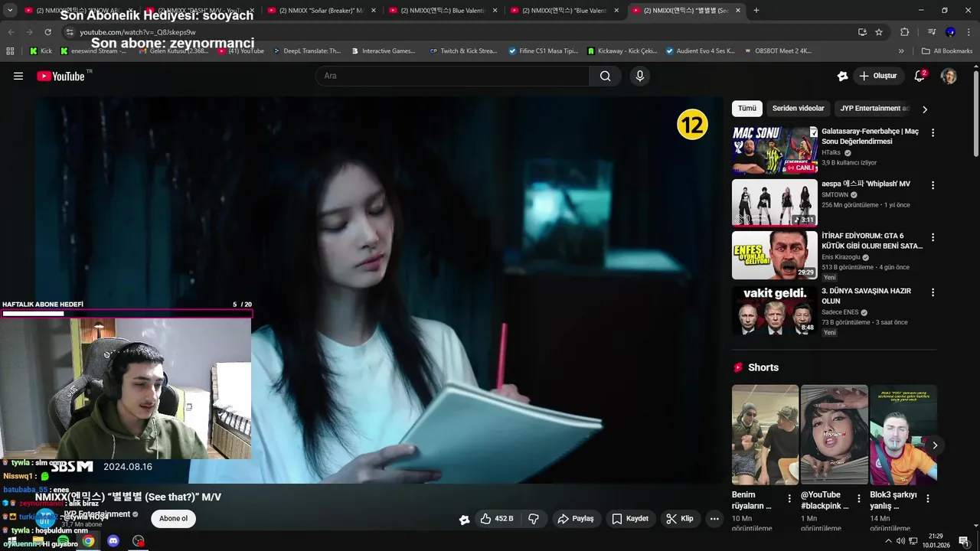Open Chrome from the taskbar
The width and height of the screenshot is (980, 551).
pyautogui.click(x=88, y=541)
